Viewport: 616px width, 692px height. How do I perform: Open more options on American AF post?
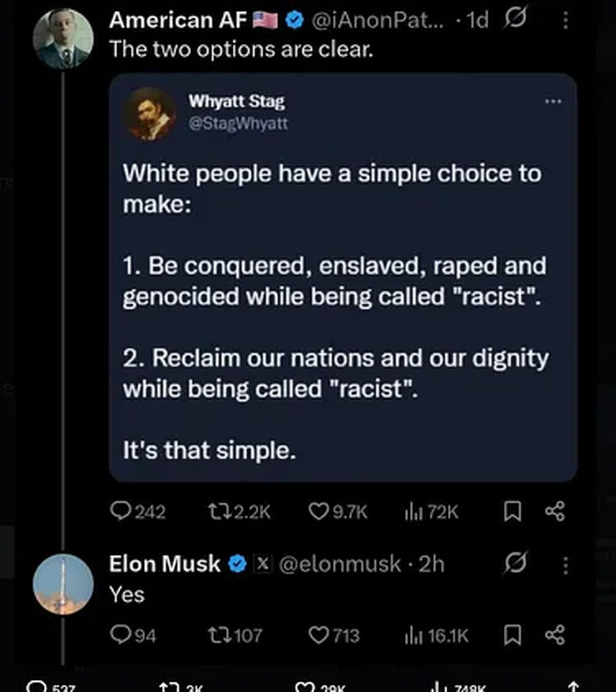tap(565, 22)
